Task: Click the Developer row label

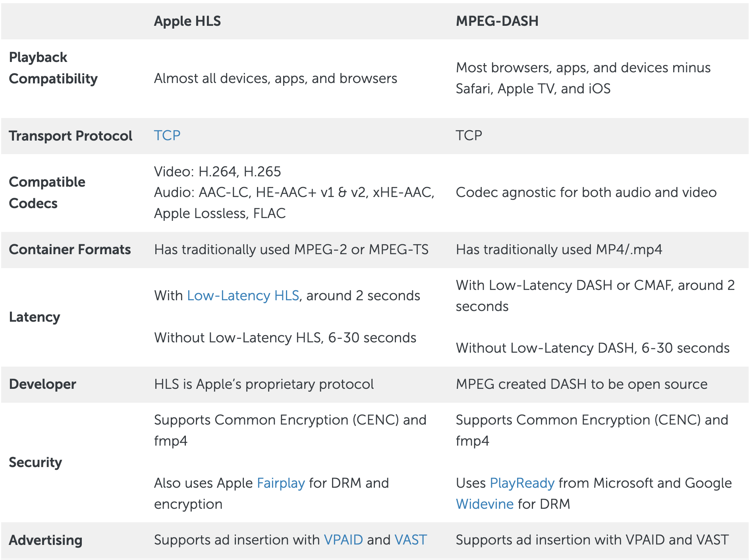Action: tap(42, 384)
